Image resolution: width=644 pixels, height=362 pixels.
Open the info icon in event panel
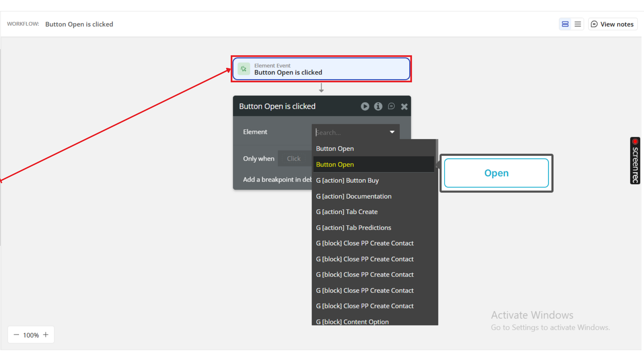378,106
